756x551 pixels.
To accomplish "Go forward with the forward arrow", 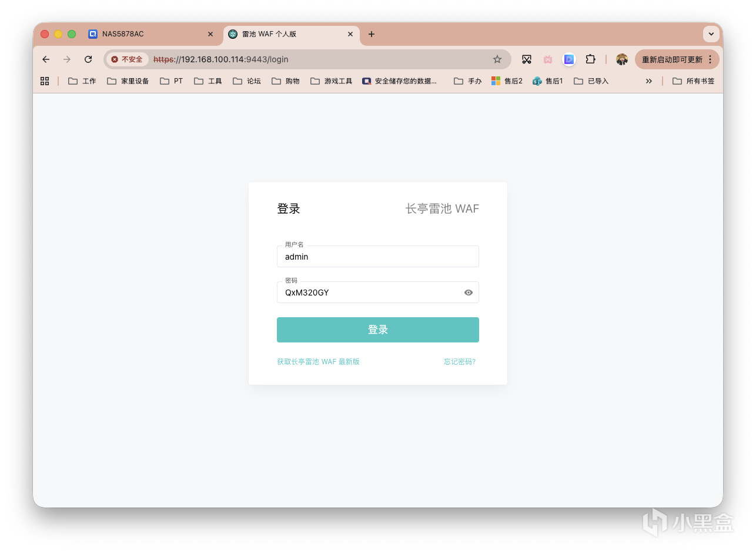I will (x=67, y=59).
